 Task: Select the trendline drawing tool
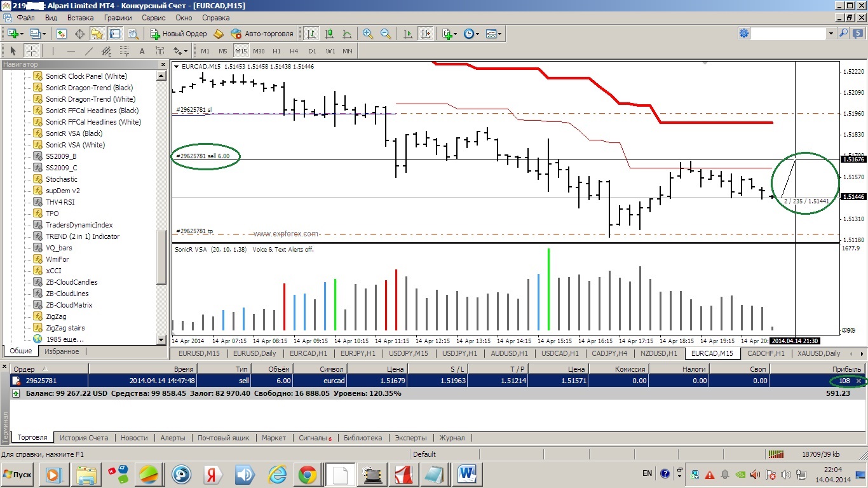[x=88, y=51]
